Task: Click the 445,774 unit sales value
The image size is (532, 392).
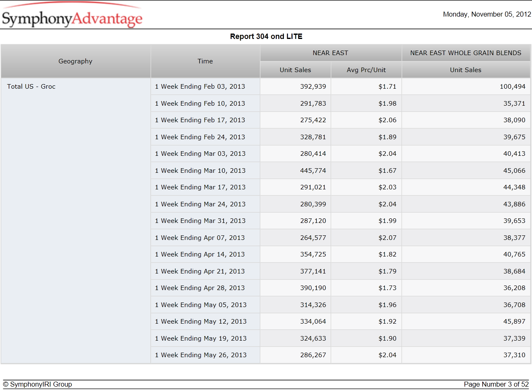Action: point(313,171)
